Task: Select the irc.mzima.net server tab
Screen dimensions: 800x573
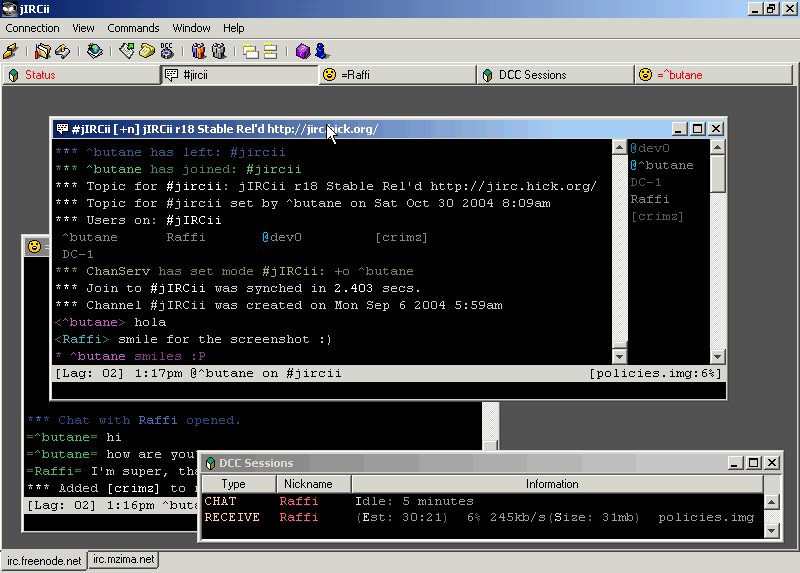Action: coord(123,559)
